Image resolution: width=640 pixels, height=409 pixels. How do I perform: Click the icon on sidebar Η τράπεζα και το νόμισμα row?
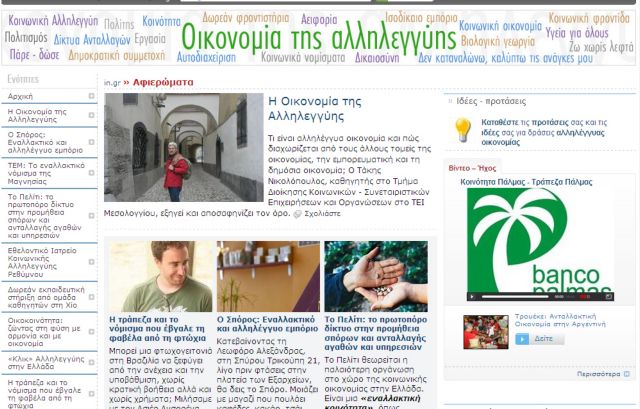(x=91, y=393)
